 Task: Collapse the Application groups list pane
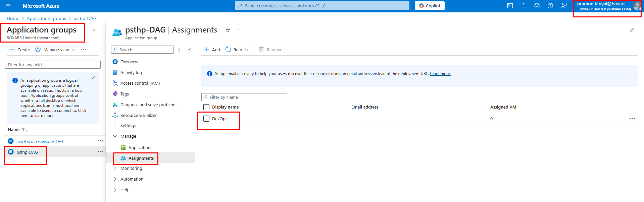point(94,30)
